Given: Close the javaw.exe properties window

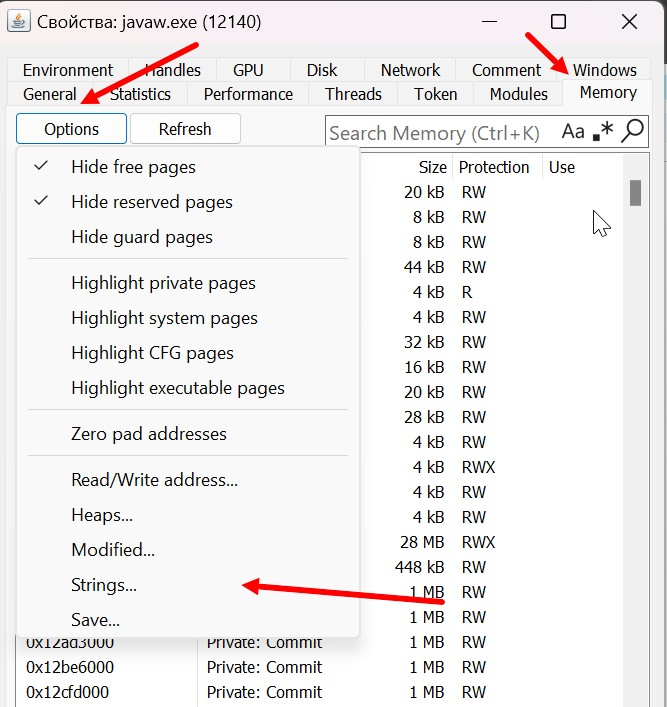Looking at the screenshot, I should tap(629, 21).
